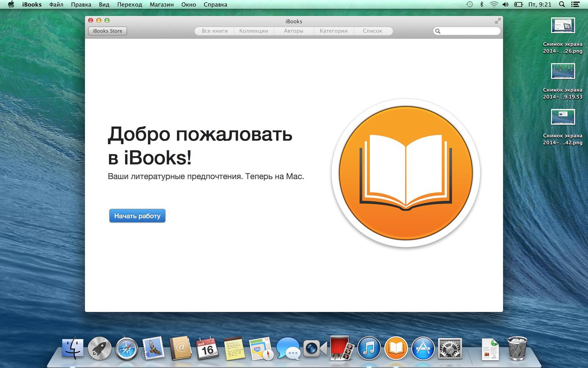
Task: Open the iBooks icon in the Dock
Action: (x=396, y=348)
